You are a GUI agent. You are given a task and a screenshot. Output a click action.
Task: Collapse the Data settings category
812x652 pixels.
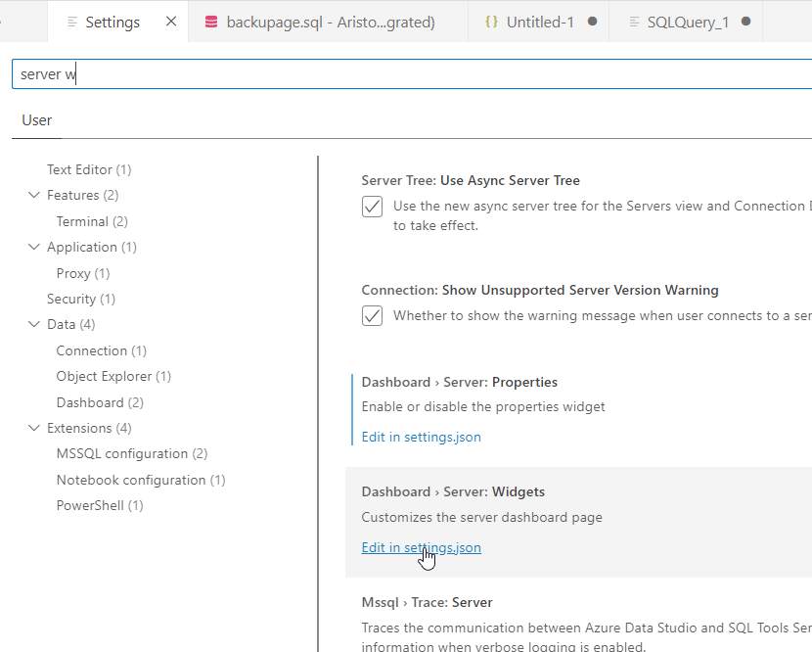coord(34,324)
